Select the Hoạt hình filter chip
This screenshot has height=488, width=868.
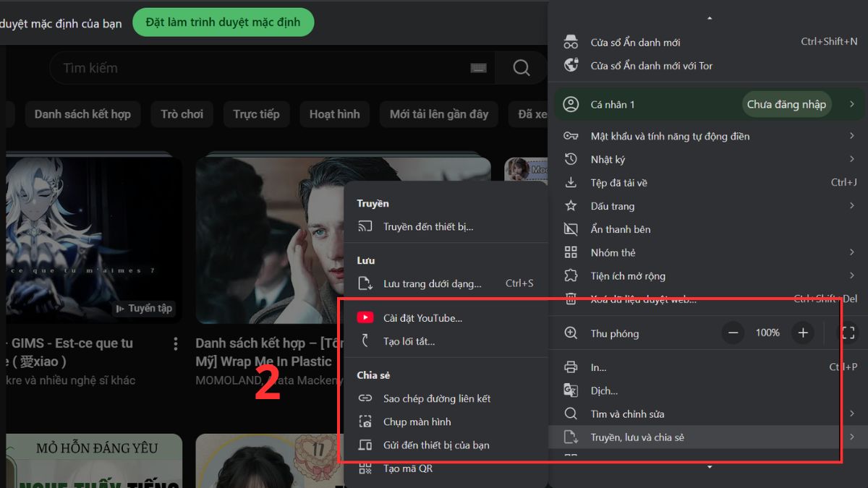tap(334, 114)
